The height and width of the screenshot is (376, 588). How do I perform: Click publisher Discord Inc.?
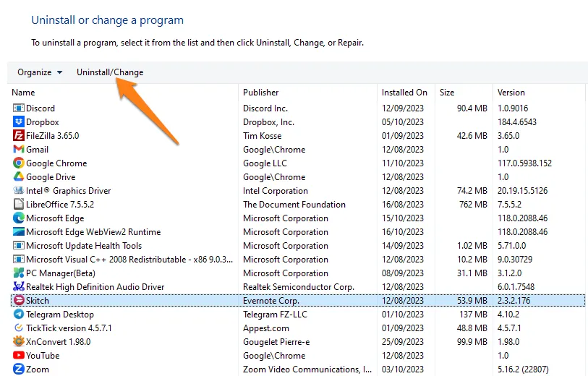point(265,108)
